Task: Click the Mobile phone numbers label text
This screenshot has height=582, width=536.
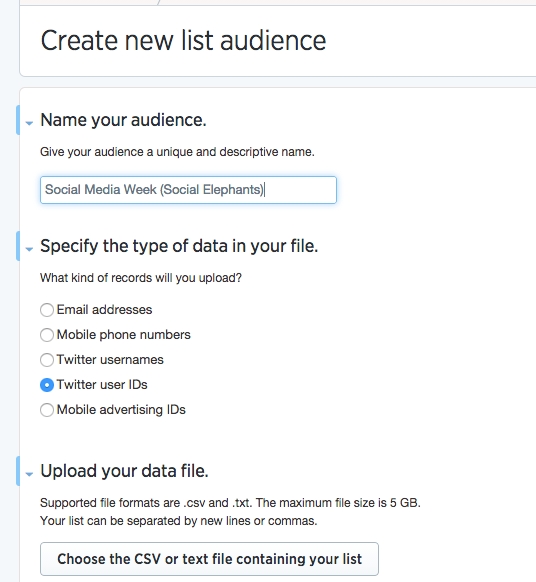Action: tap(124, 335)
